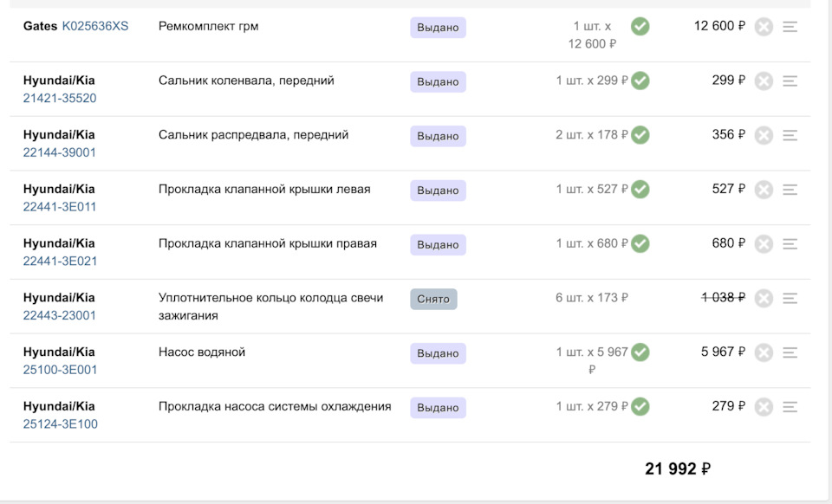The image size is (832, 504).
Task: Remove the Gates Ремкомплект грм item
Action: point(762,27)
